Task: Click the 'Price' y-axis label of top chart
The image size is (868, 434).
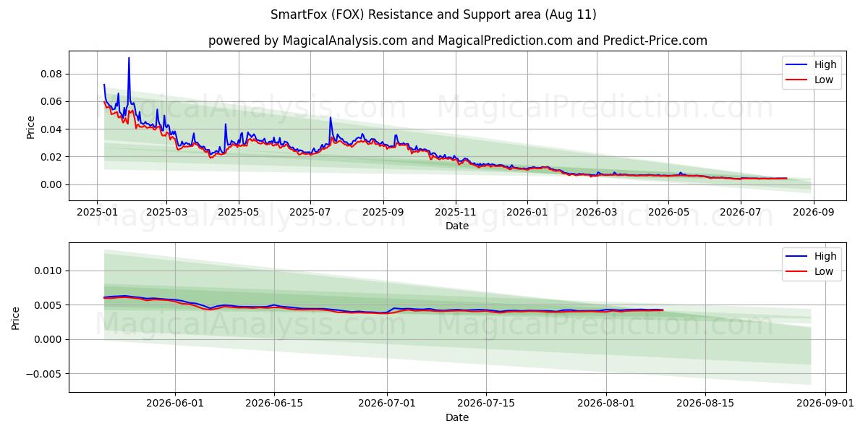Action: tap(30, 126)
